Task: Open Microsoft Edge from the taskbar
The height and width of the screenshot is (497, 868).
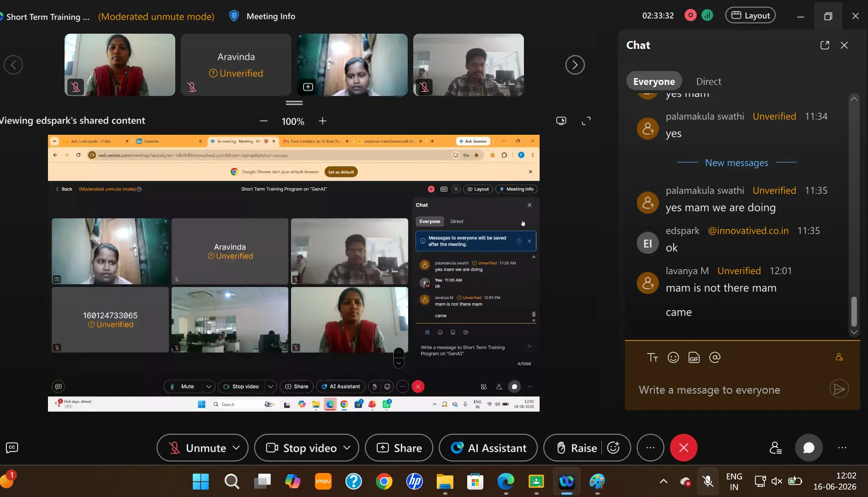Action: tap(506, 482)
